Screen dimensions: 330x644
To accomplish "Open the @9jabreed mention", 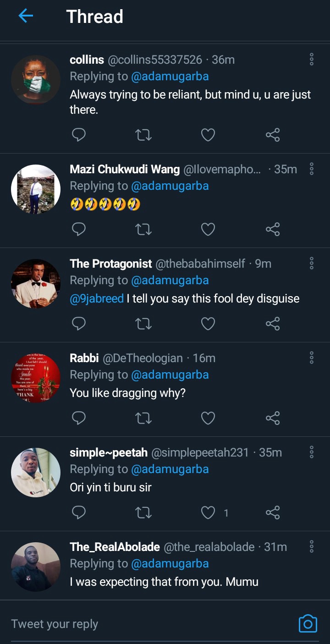I will pyautogui.click(x=97, y=299).
